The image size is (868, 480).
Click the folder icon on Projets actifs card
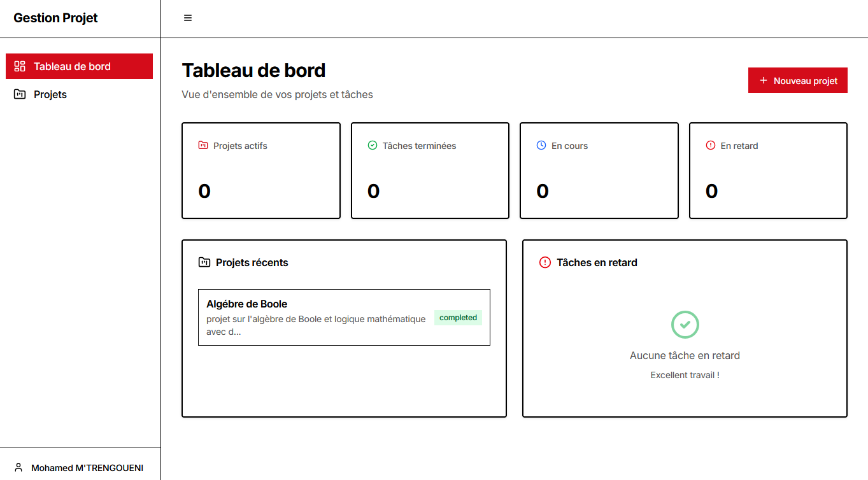tap(203, 145)
